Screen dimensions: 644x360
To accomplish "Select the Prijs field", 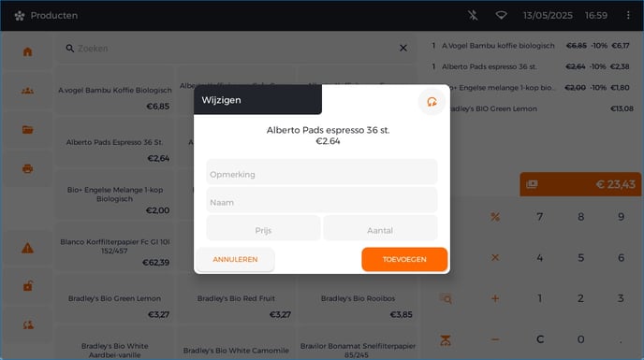I will coord(263,228).
